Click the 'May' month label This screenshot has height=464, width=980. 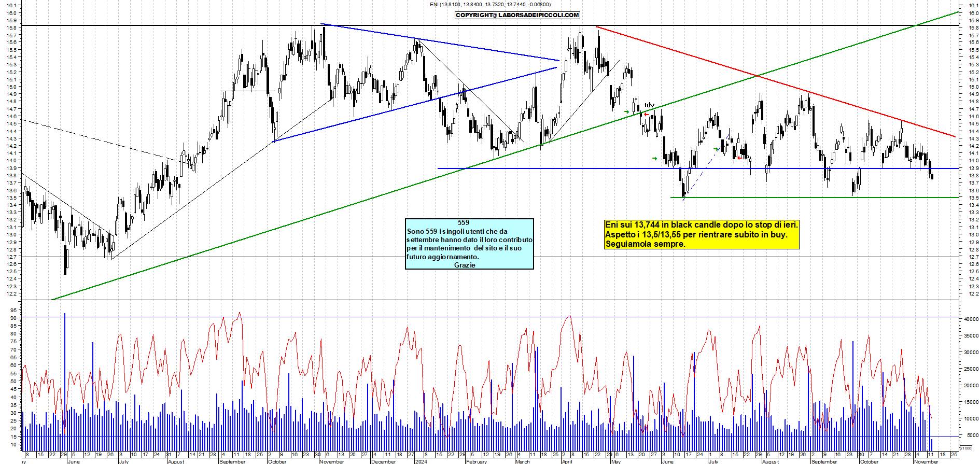(x=615, y=461)
